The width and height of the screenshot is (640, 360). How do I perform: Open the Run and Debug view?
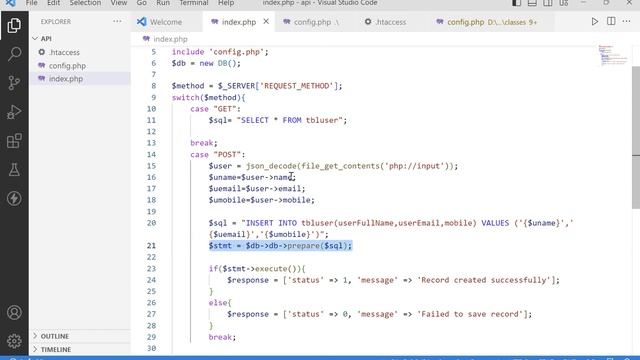click(x=14, y=112)
